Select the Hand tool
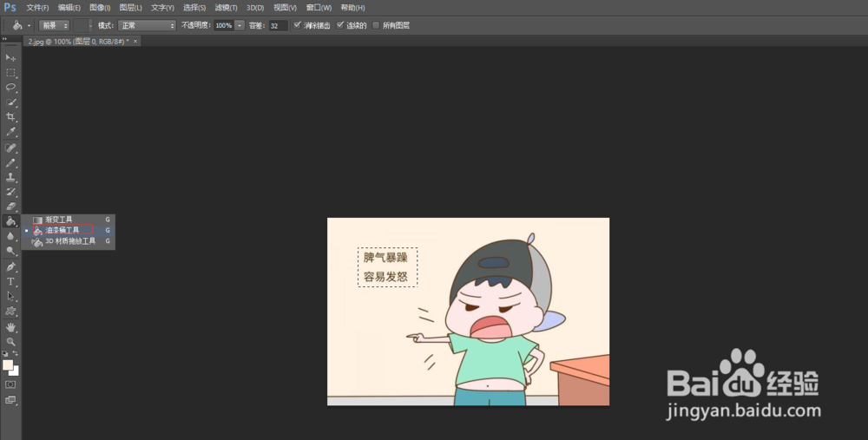Image resolution: width=868 pixels, height=440 pixels. coord(10,327)
